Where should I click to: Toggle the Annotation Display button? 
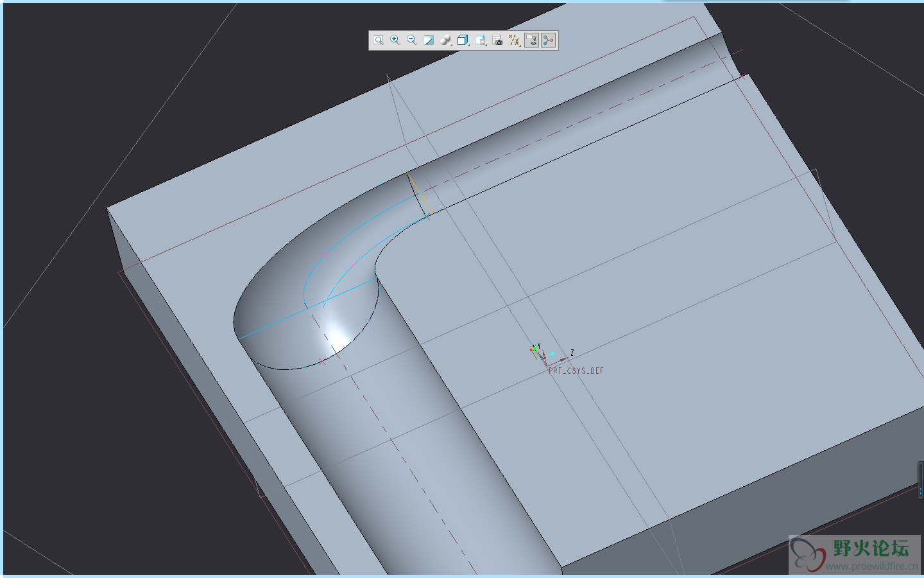pyautogui.click(x=531, y=40)
